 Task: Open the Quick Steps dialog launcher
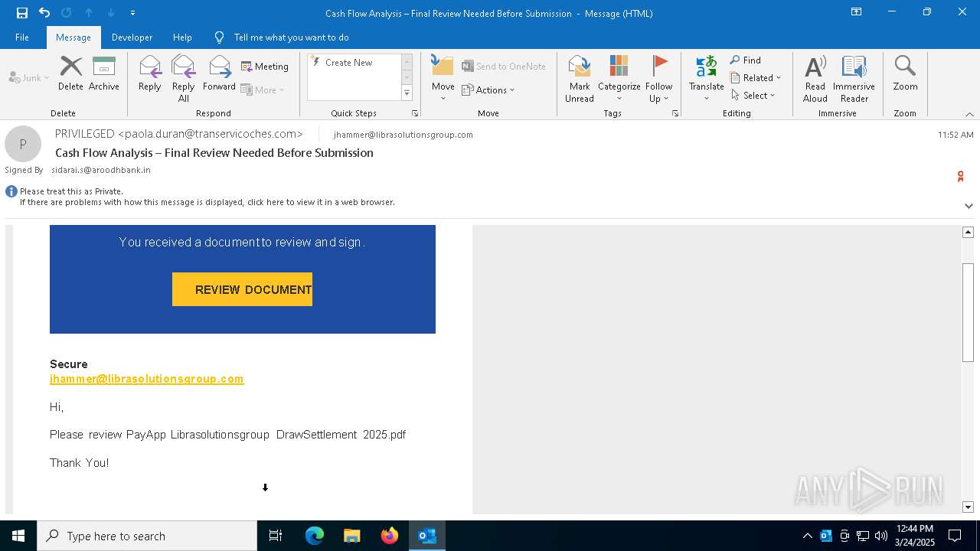415,113
